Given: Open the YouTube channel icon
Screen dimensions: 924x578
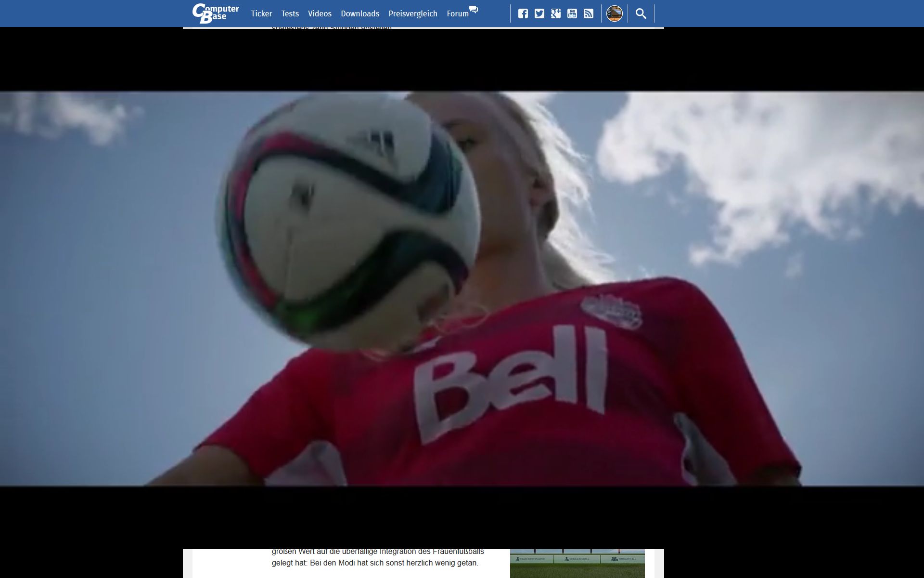Looking at the screenshot, I should 572,13.
